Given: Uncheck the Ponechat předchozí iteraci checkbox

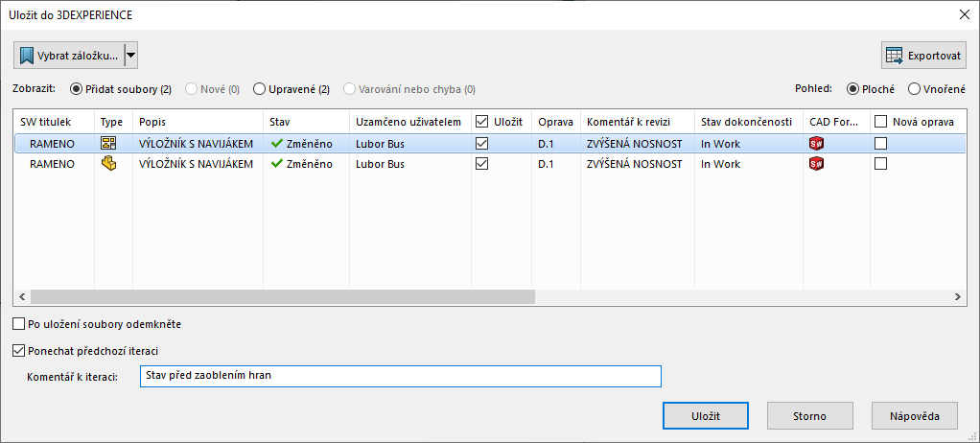Looking at the screenshot, I should tap(19, 351).
